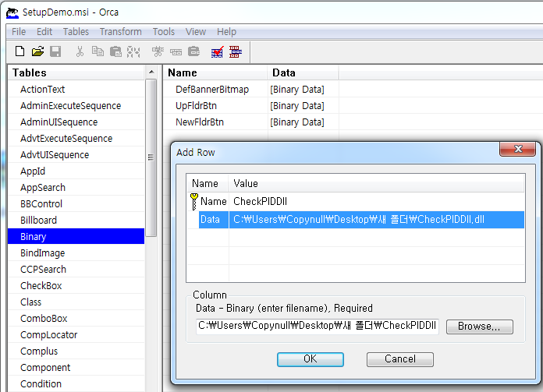Open the Transform menu

click(x=120, y=32)
